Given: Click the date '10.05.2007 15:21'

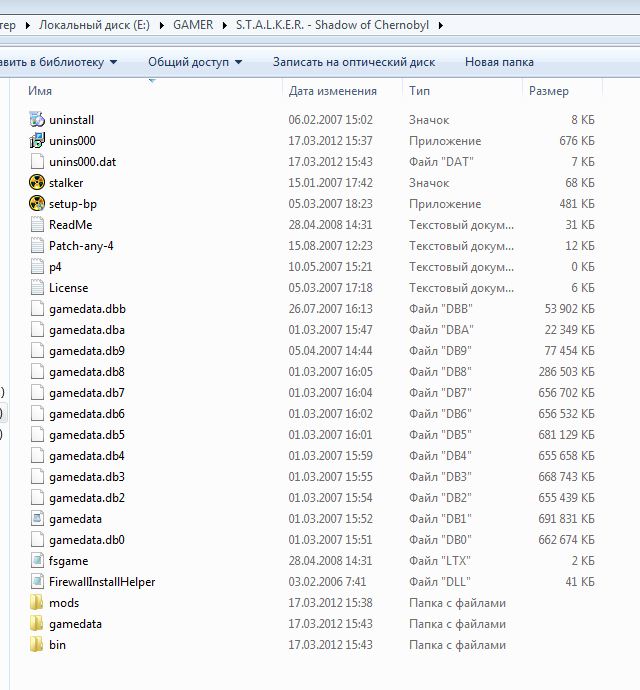Looking at the screenshot, I should [x=331, y=267].
